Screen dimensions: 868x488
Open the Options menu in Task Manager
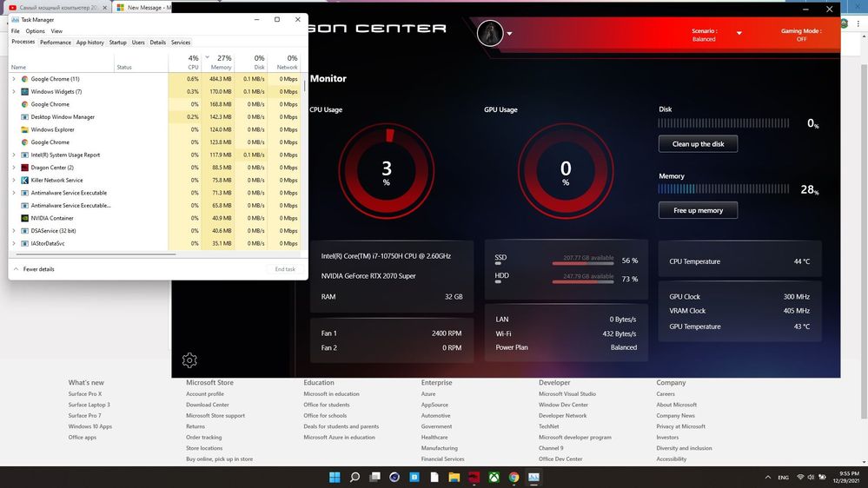coord(35,31)
